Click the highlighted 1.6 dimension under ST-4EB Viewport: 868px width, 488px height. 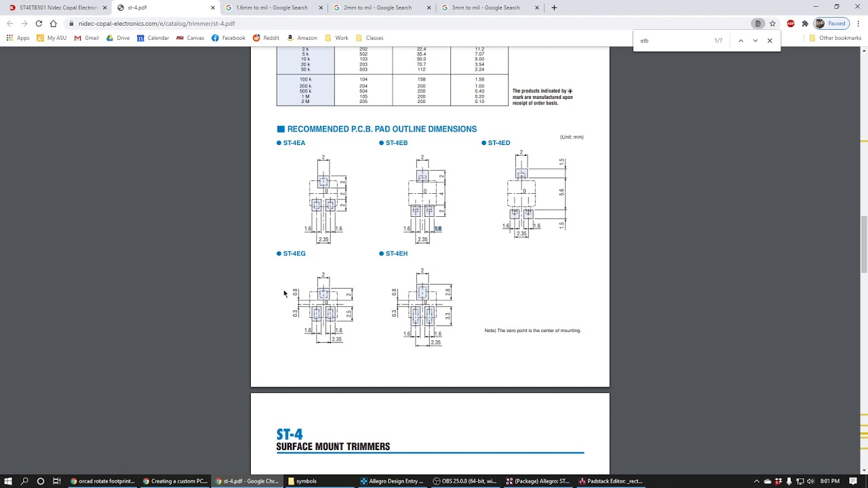(x=438, y=228)
